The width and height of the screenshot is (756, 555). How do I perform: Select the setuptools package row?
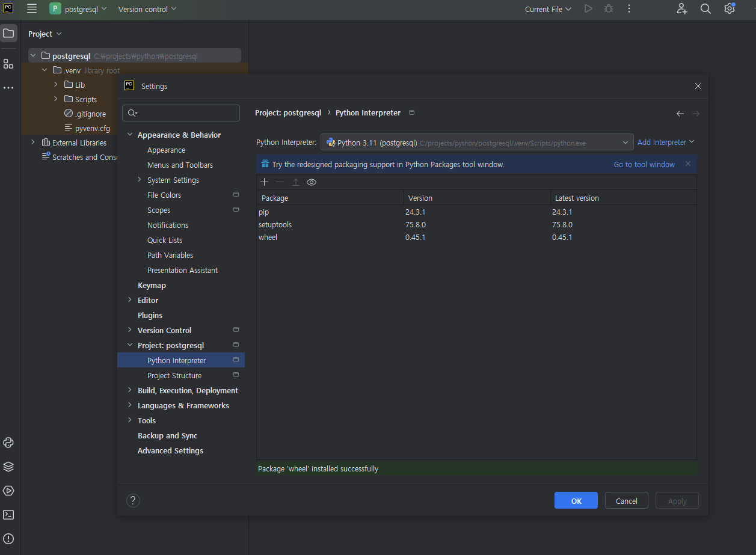[x=476, y=224]
